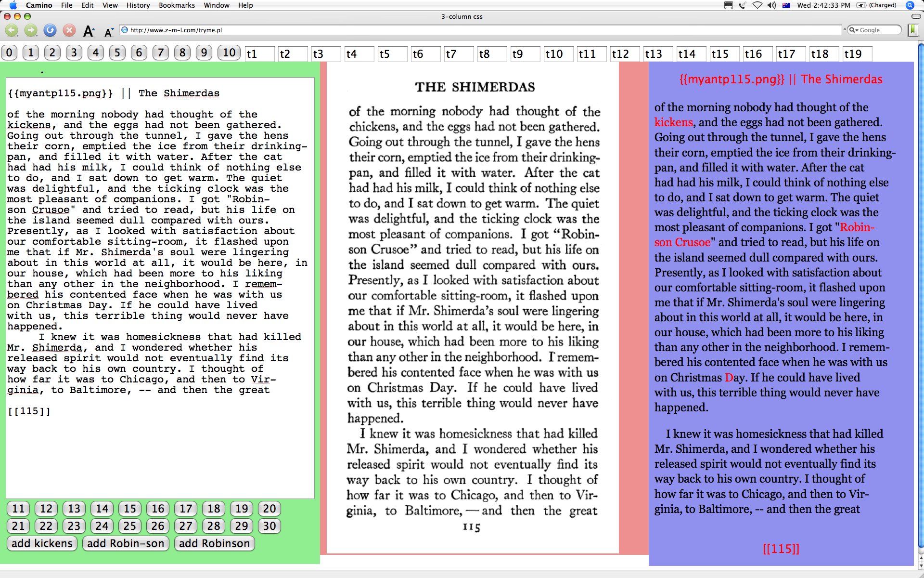
Task: Click the browser Back arrow button
Action: coord(12,30)
